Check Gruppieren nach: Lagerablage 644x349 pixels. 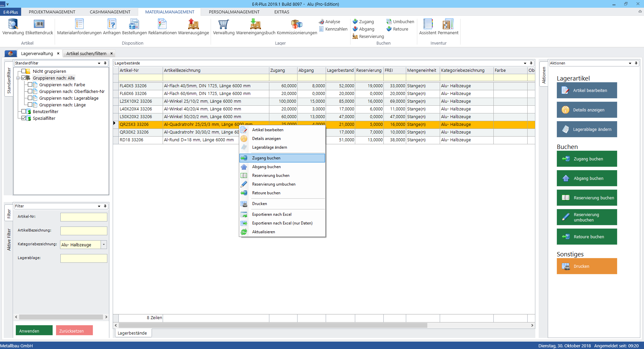(x=30, y=98)
